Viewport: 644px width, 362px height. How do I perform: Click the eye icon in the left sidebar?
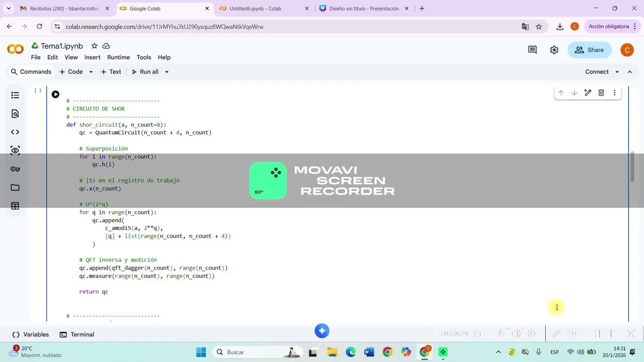click(x=15, y=150)
